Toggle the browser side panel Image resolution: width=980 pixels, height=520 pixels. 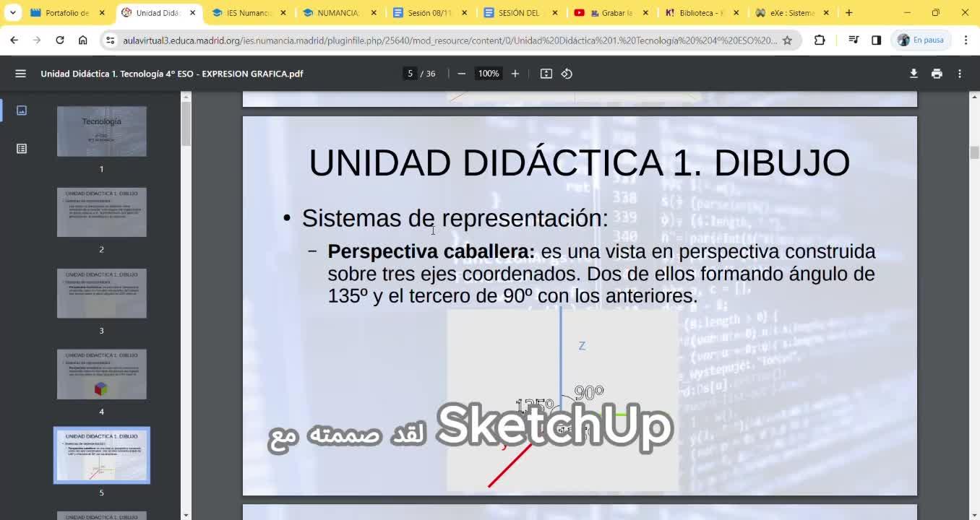pos(877,40)
